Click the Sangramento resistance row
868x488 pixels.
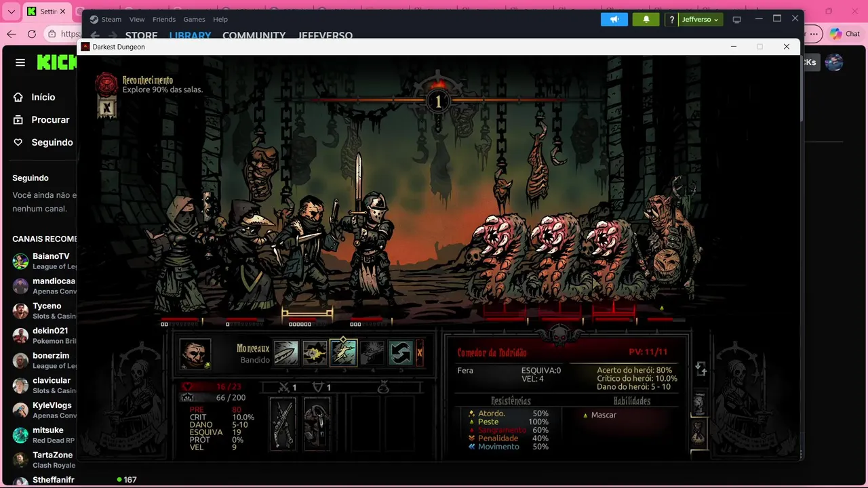[508, 430]
